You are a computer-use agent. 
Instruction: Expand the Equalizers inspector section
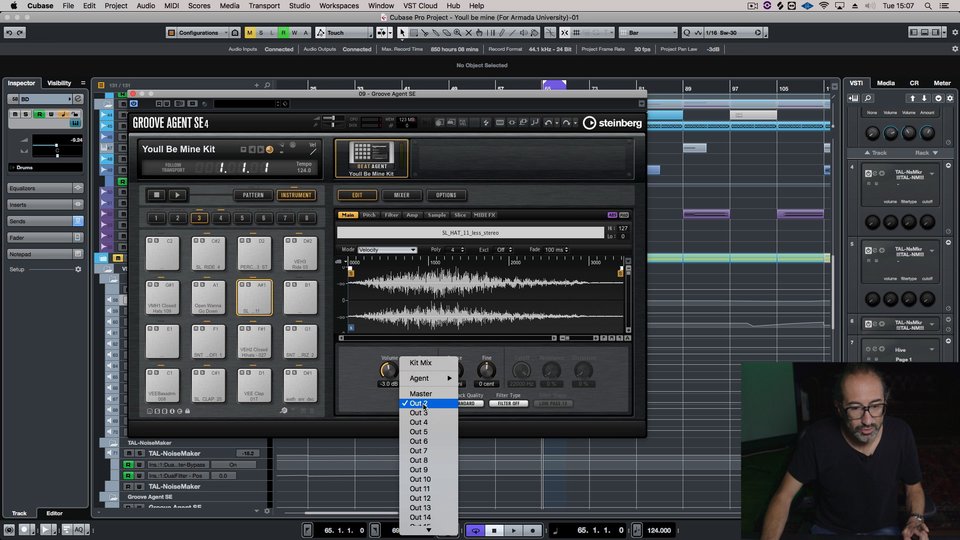(45, 188)
